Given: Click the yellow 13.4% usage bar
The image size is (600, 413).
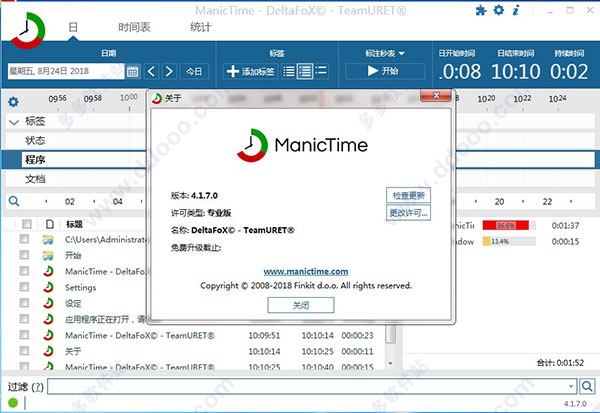Looking at the screenshot, I should [486, 242].
